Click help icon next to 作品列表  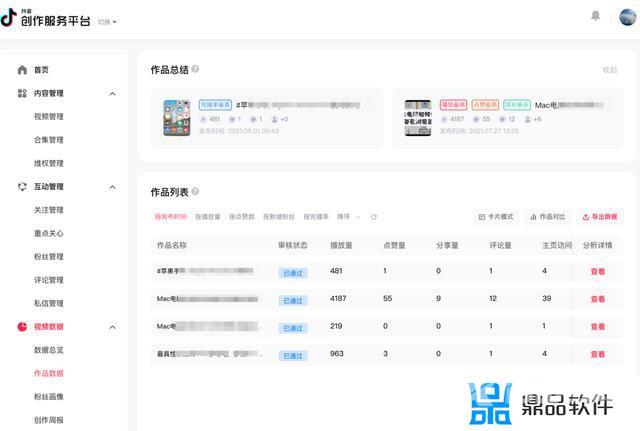[195, 191]
